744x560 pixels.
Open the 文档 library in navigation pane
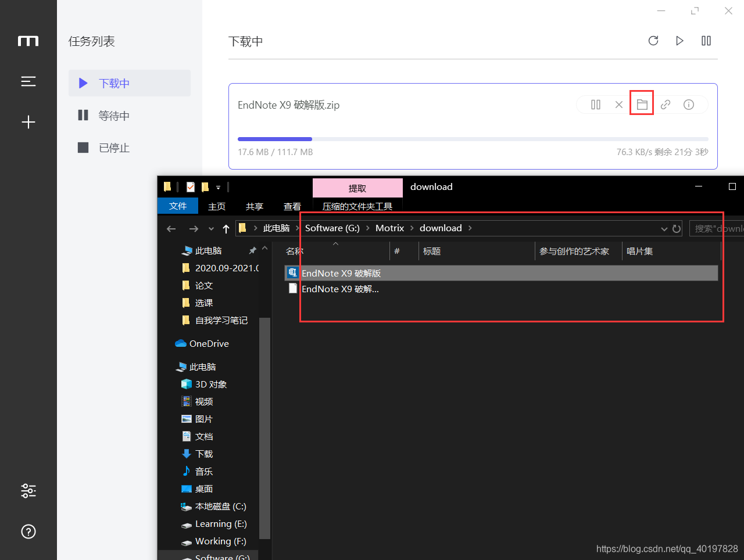pos(197,436)
